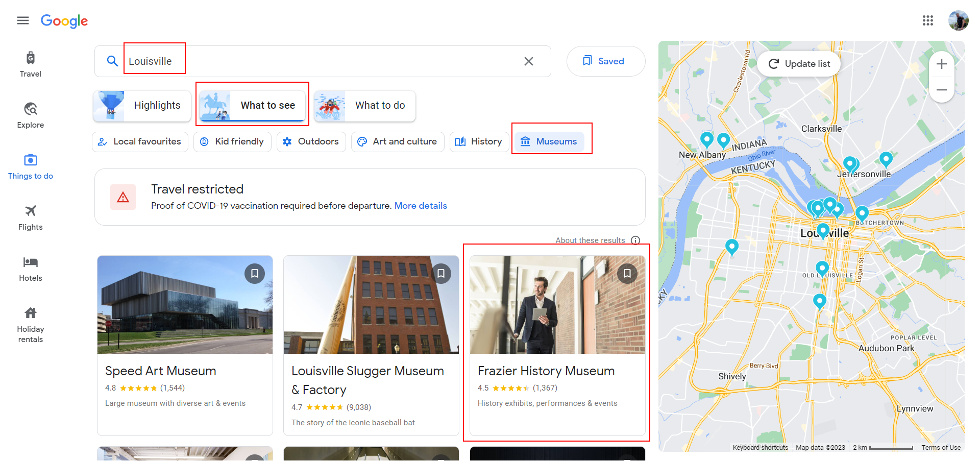Save Louisville Slugger Museum bookmark
Image resolution: width=980 pixels, height=461 pixels.
click(441, 274)
